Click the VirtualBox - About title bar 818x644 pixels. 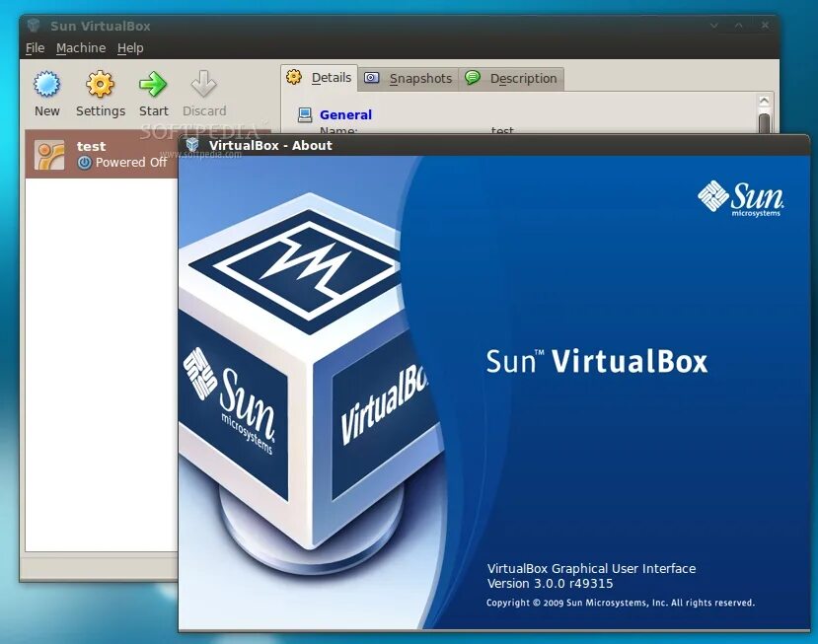494,145
